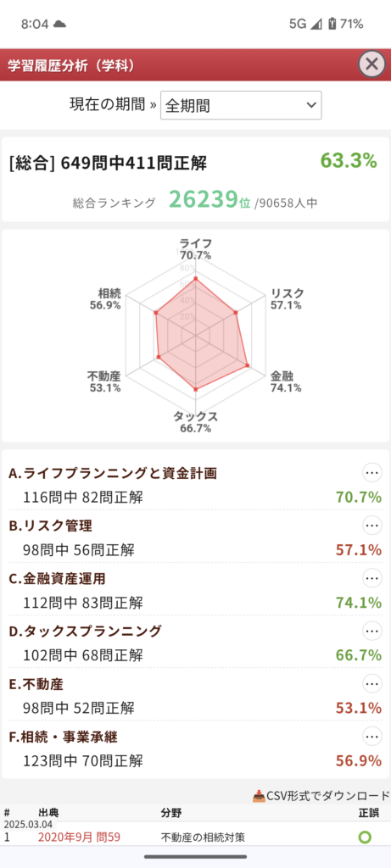
Task: Open options for D.タックスプランニング
Action: click(x=372, y=631)
